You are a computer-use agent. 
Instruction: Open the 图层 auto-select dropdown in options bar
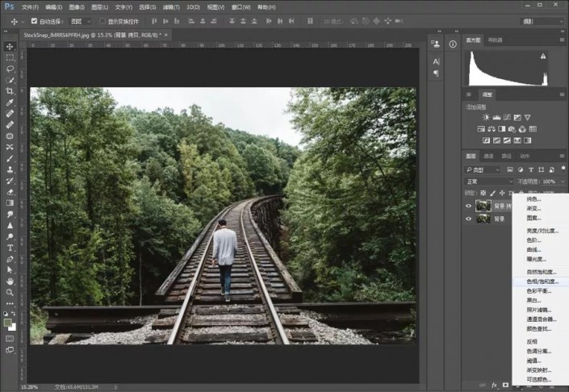click(x=82, y=21)
